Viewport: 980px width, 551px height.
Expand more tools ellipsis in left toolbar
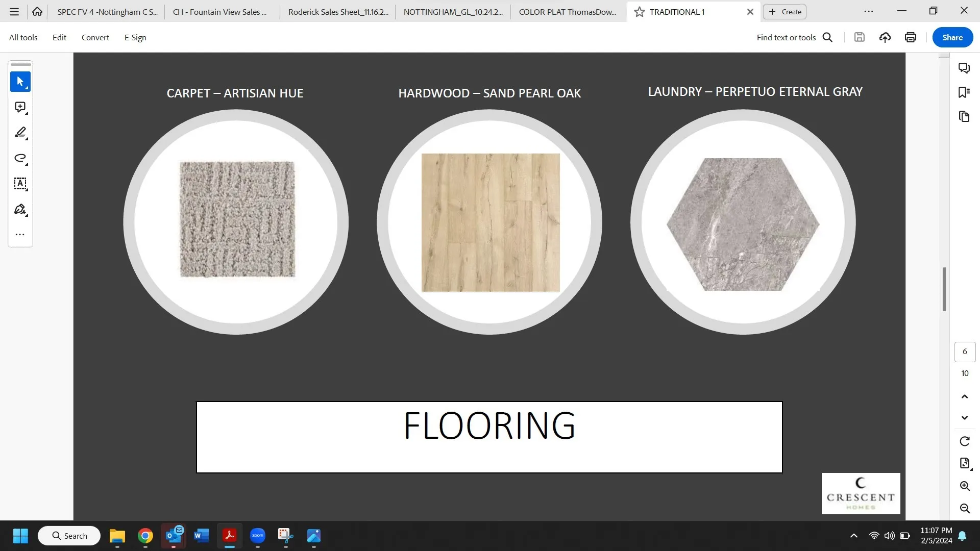point(20,235)
